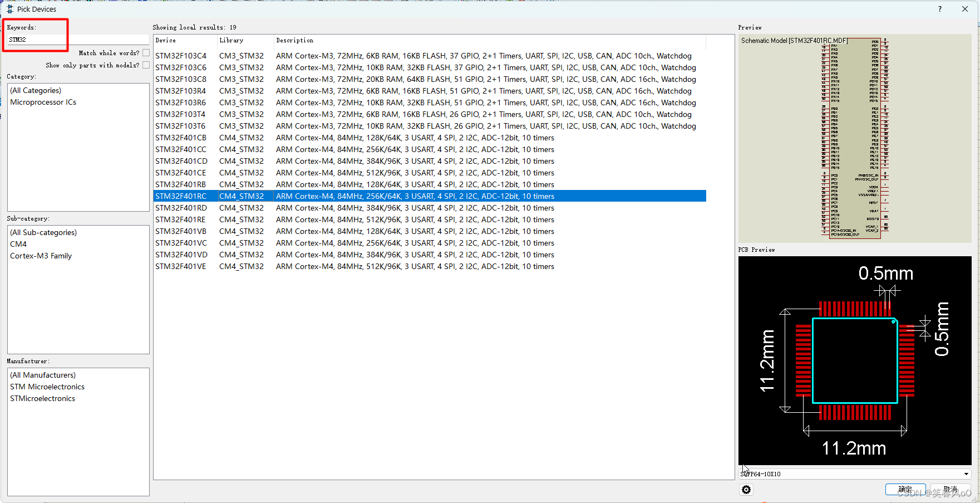
Task: Select the STM32F401VE device row
Action: tap(181, 266)
